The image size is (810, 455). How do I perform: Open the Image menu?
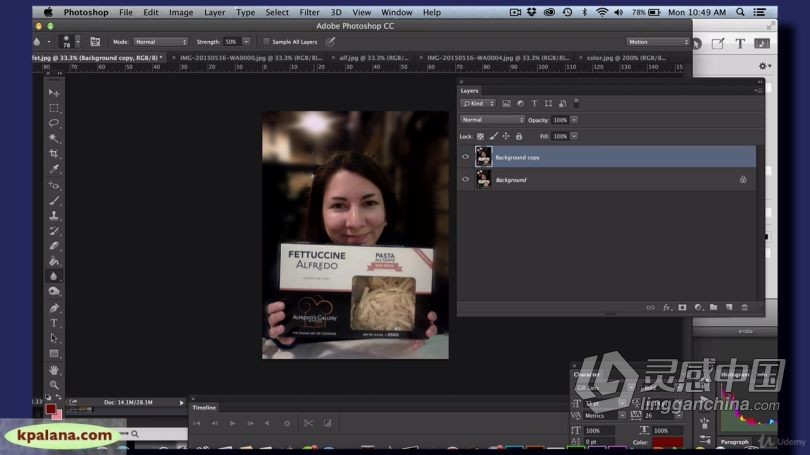(x=181, y=12)
